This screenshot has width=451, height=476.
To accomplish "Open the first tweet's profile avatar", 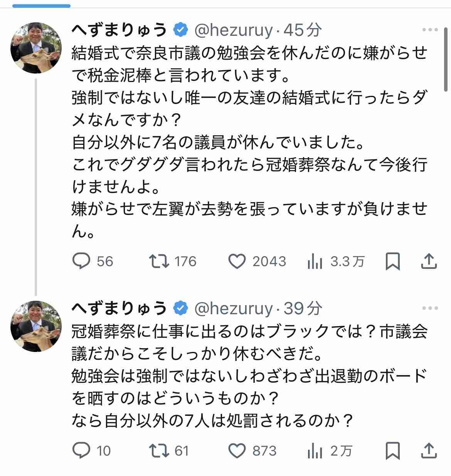I will tap(36, 48).
